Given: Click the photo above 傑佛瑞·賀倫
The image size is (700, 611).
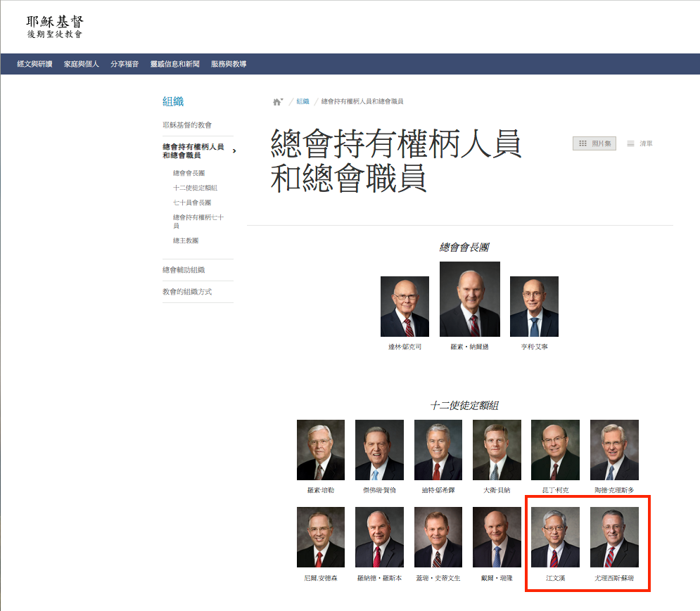Looking at the screenshot, I should [x=379, y=450].
